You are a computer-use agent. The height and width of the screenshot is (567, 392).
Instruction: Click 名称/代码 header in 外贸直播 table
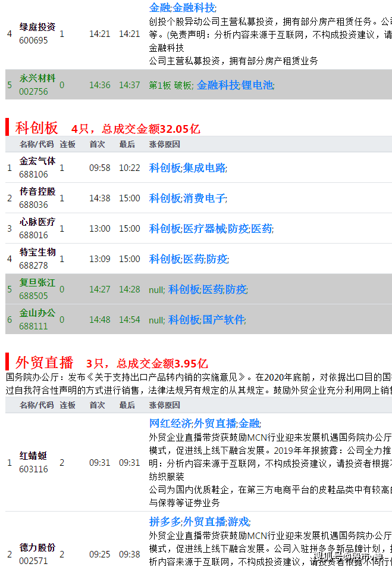pos(36,405)
